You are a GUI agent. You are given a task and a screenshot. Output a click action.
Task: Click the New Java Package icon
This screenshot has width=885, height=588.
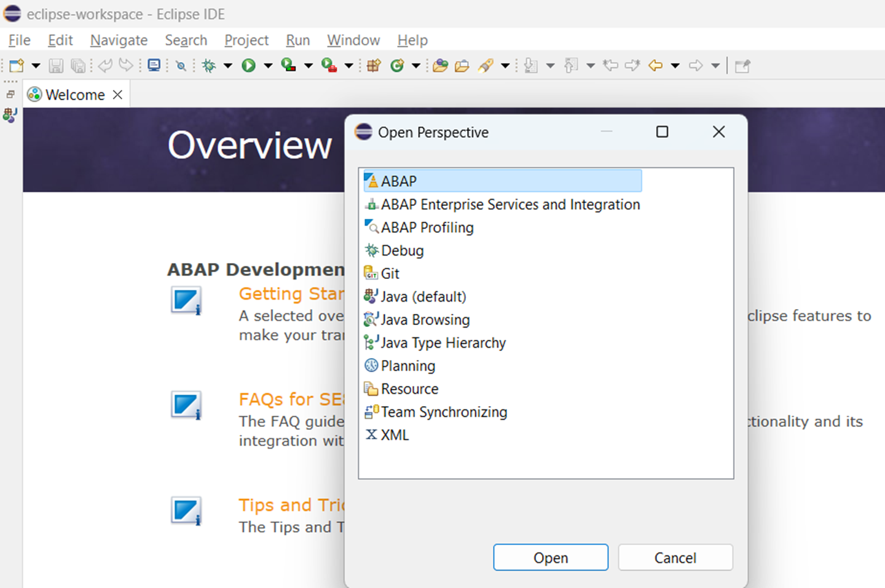374,66
